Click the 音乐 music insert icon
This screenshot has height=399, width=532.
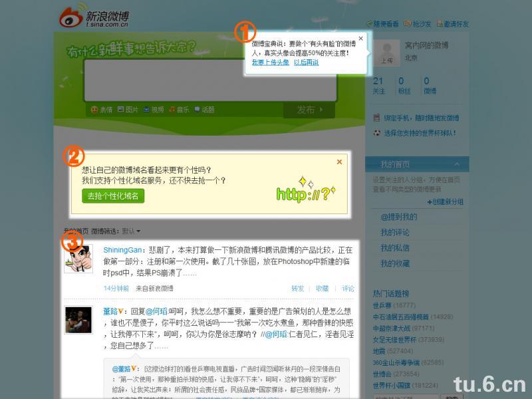[172, 110]
